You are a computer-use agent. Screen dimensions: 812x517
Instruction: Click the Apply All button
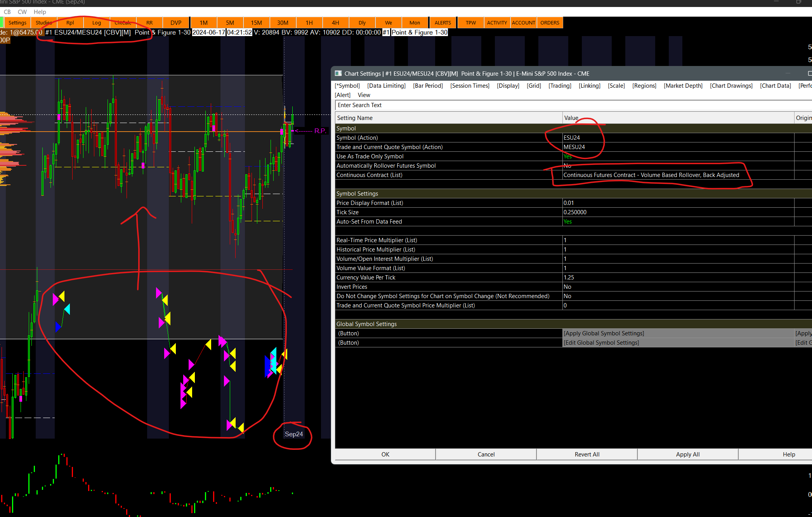point(687,455)
